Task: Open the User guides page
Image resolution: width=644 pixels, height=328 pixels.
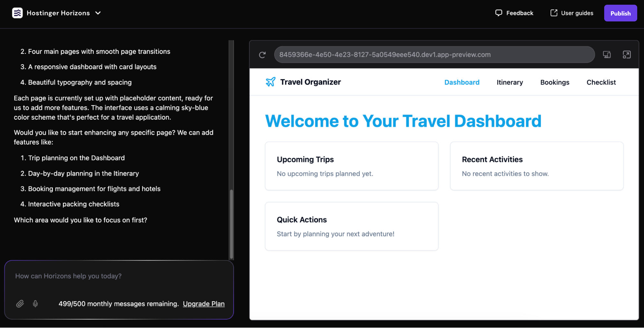Action: [x=572, y=13]
